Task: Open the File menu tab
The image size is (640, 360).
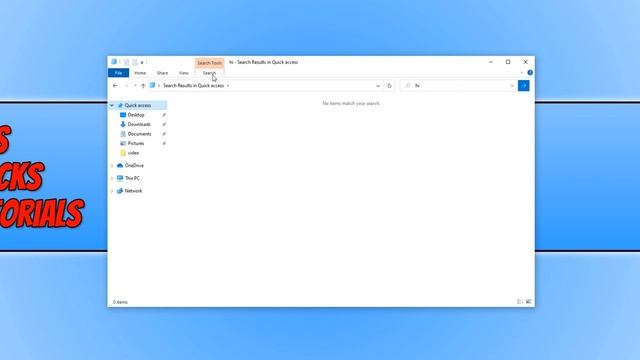Action: [118, 73]
